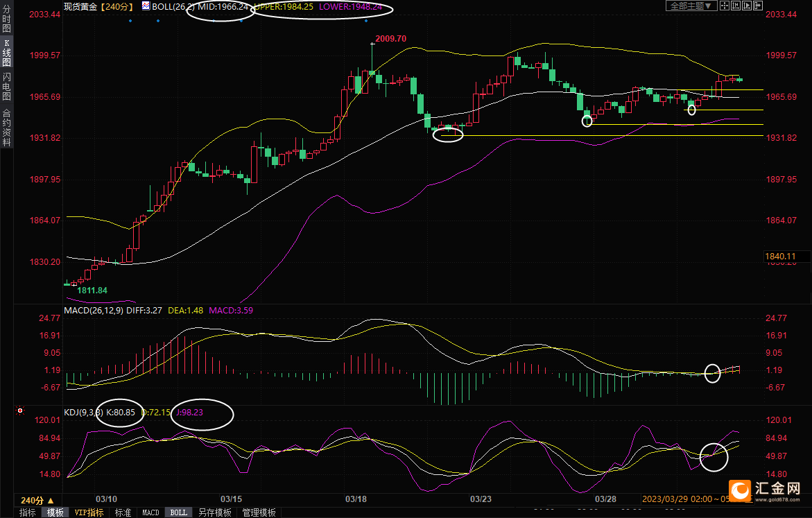Click the jump-to-start axis icon

[735, 6]
